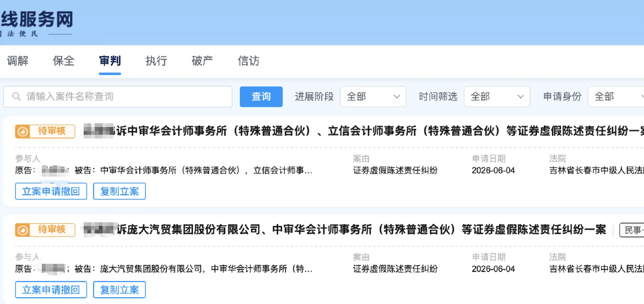Click the 待审核 status icon of 庞大汽贸 case
Image resolution: width=644 pixels, height=304 pixels.
23,230
